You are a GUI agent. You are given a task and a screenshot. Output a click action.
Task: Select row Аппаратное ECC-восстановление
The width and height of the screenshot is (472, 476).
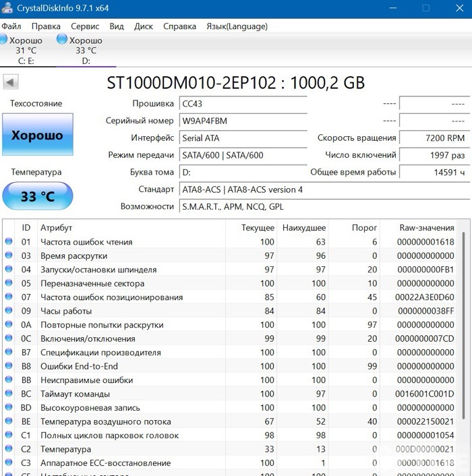[x=230, y=463]
